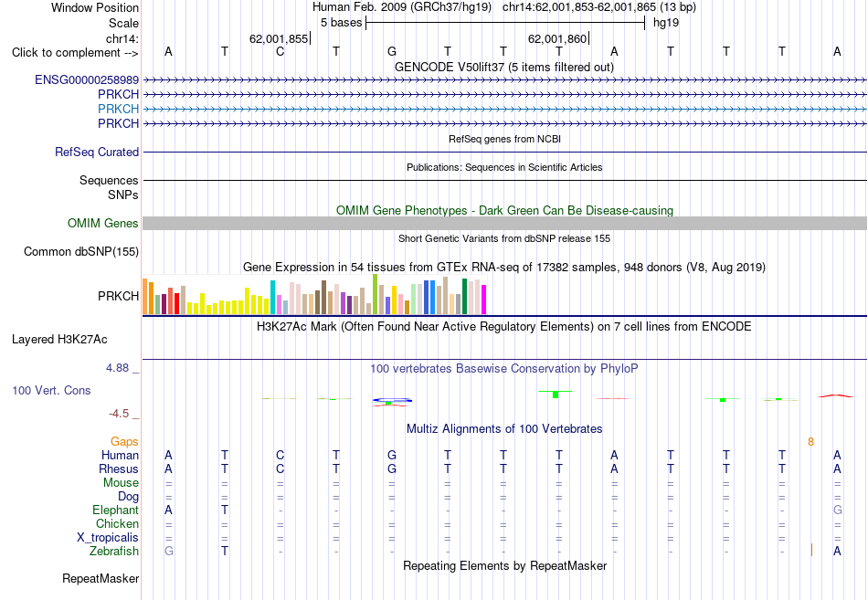Click GENCODE V50lift37 track title
This screenshot has width=868, height=600.
pyautogui.click(x=503, y=67)
